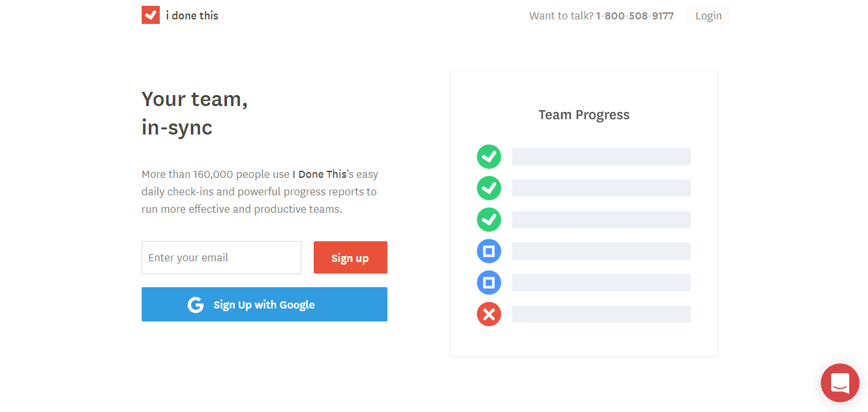This screenshot has width=868, height=412.
Task: Click the first gray progress bar
Action: tap(601, 157)
